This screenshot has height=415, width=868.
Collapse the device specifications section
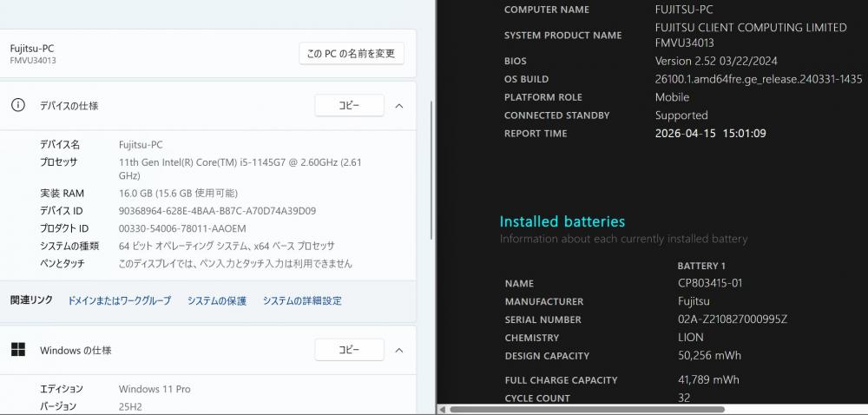coord(399,106)
